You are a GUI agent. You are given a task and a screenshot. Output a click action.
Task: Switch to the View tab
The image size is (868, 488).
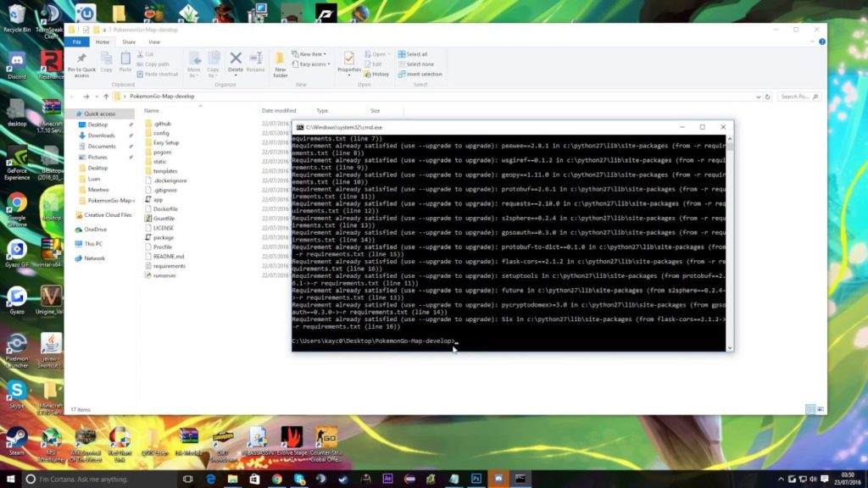pos(156,42)
